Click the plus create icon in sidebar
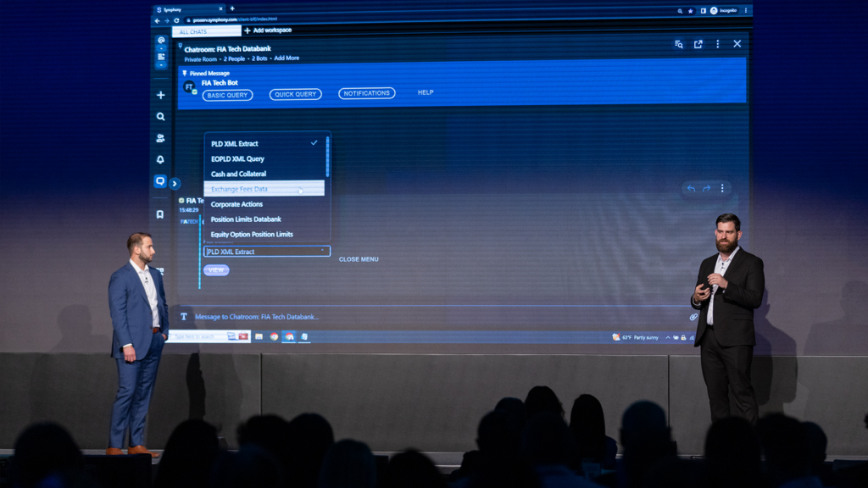 [160, 95]
